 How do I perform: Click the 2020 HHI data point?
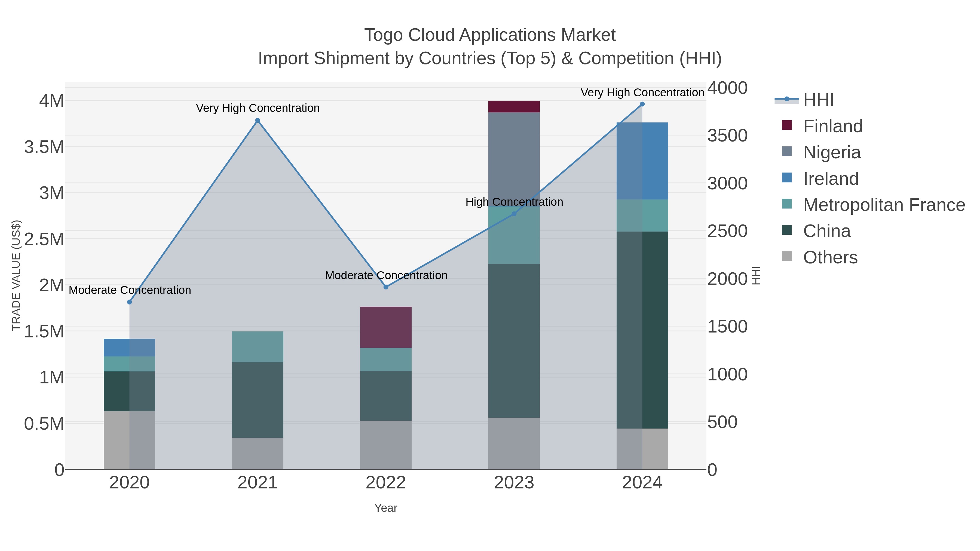pyautogui.click(x=129, y=302)
